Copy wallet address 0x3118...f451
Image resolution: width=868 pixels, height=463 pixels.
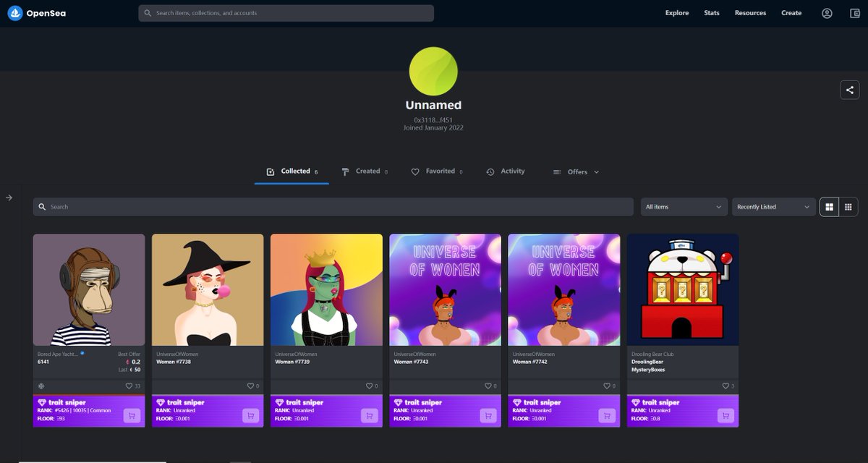(433, 120)
